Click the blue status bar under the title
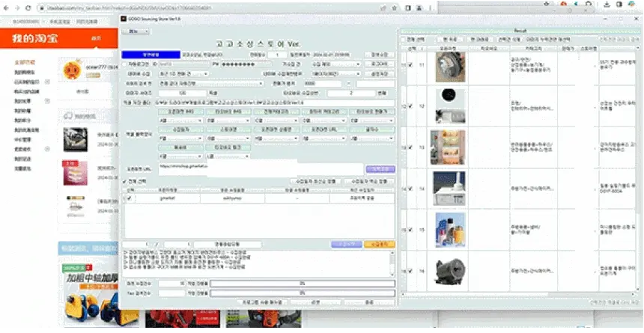 pyautogui.click(x=151, y=55)
